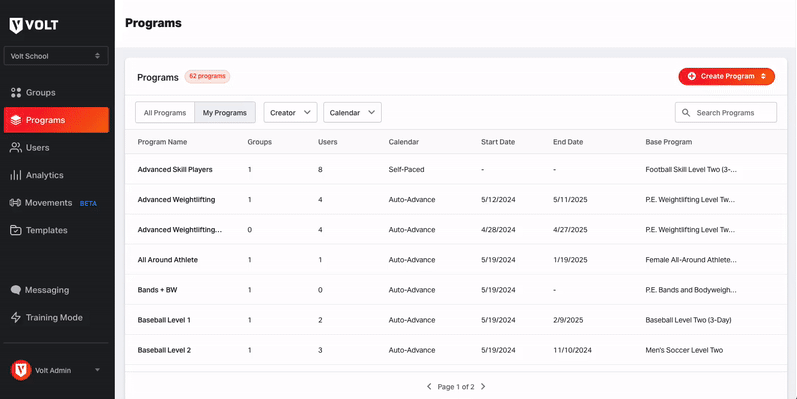Click end date 1/19/2025
Image resolution: width=797 pixels, height=399 pixels.
click(x=570, y=260)
